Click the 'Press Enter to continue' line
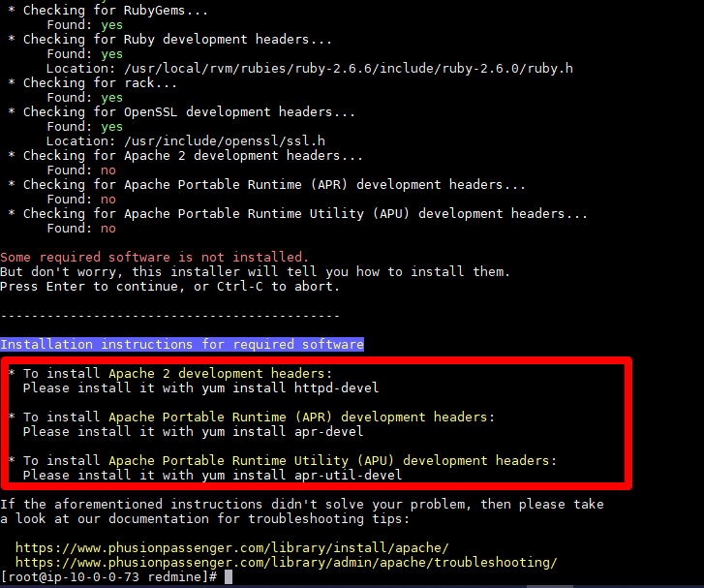The width and height of the screenshot is (704, 588). point(169,287)
